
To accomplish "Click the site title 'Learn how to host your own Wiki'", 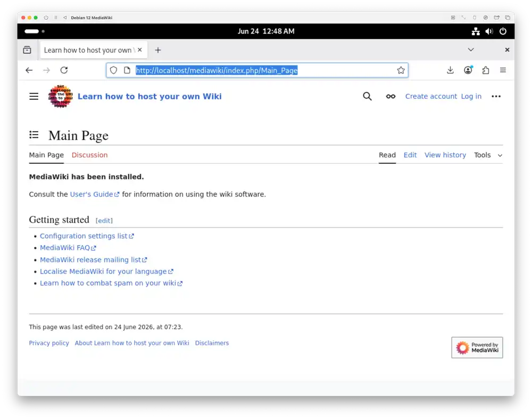I will 149,97.
